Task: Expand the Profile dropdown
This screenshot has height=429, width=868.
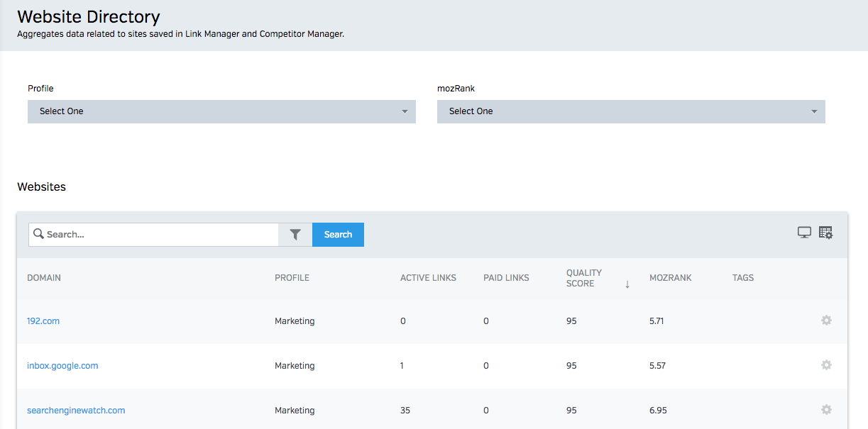Action: pyautogui.click(x=221, y=111)
